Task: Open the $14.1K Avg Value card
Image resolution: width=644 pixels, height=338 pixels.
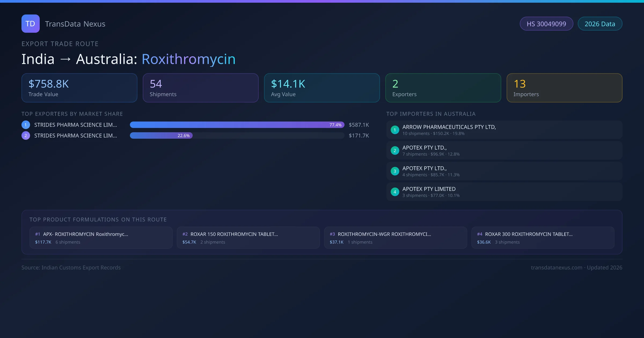Action: click(322, 88)
